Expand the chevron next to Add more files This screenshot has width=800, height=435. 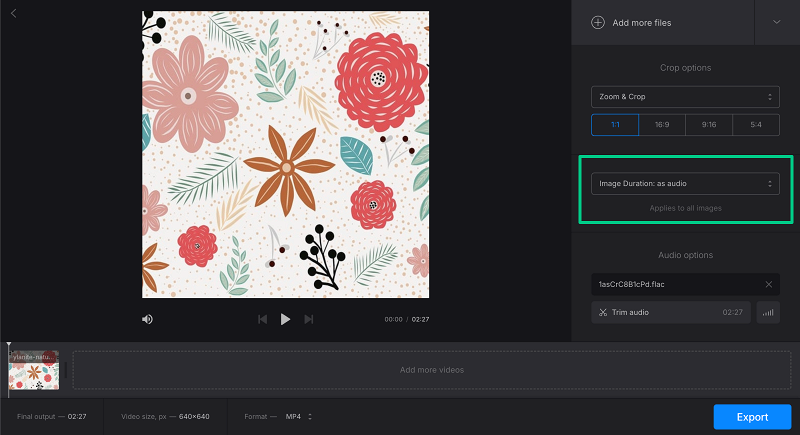777,22
